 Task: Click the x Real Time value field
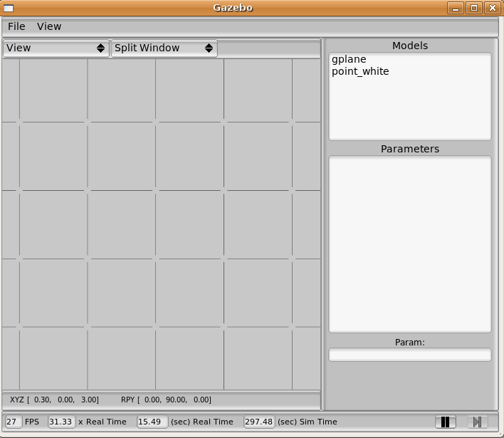point(61,422)
